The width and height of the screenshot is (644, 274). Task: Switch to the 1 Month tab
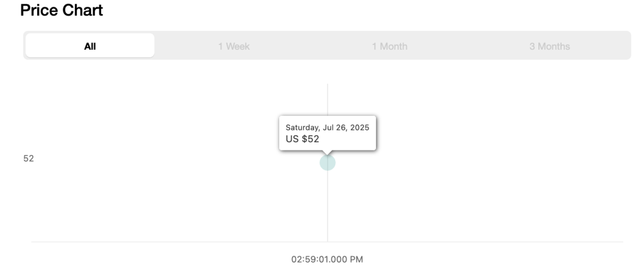coord(389,46)
